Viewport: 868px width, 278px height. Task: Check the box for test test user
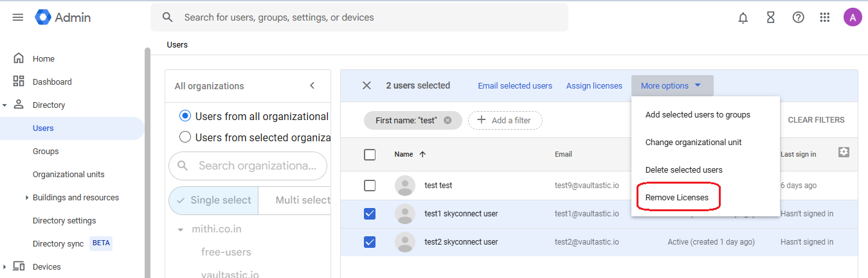pos(370,186)
